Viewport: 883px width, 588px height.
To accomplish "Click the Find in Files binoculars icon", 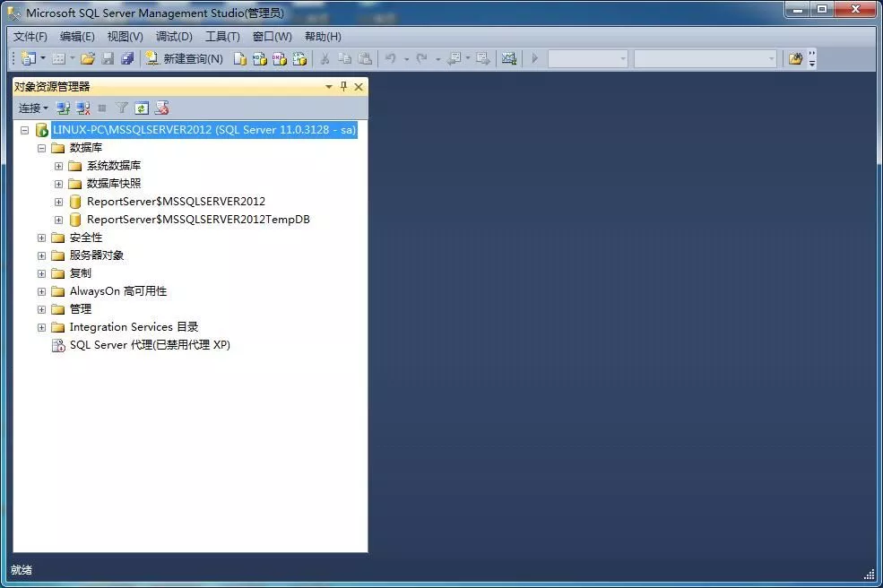I will [795, 58].
